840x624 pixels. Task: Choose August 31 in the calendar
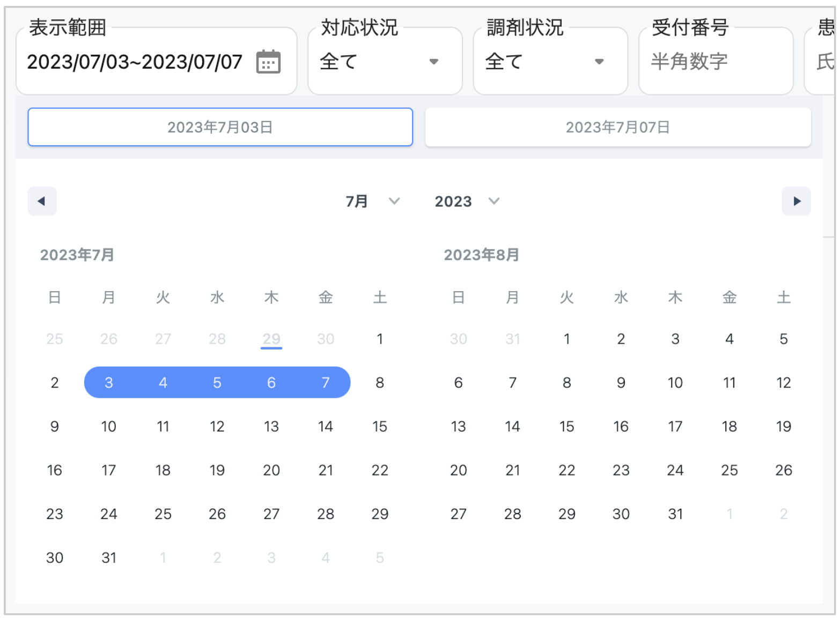point(675,514)
